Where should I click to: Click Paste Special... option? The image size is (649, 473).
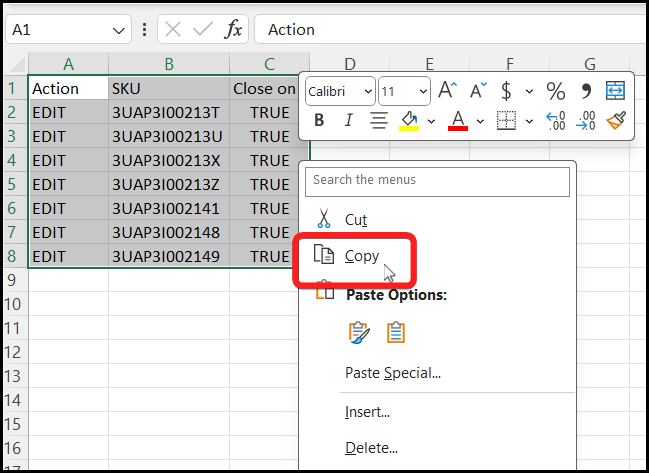[392, 373]
